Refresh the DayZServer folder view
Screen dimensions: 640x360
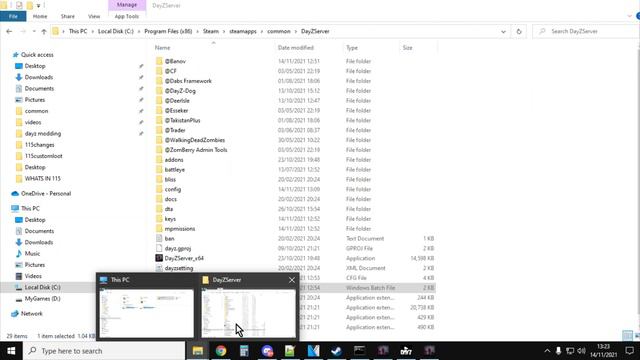[519, 31]
